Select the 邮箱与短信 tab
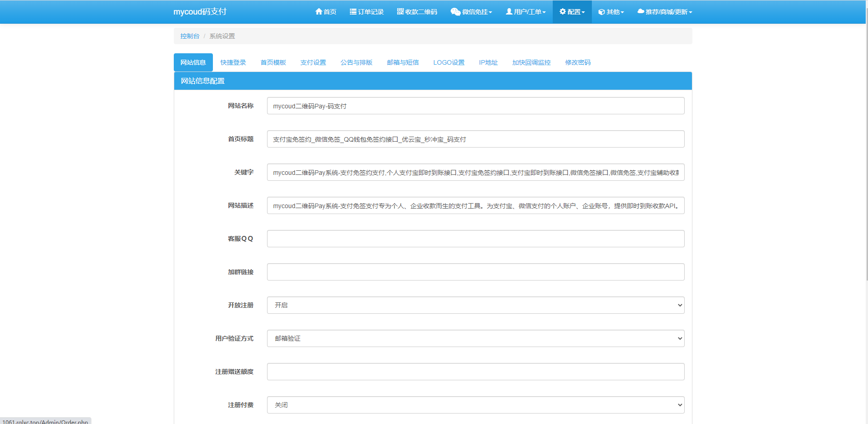The image size is (868, 424). [403, 62]
